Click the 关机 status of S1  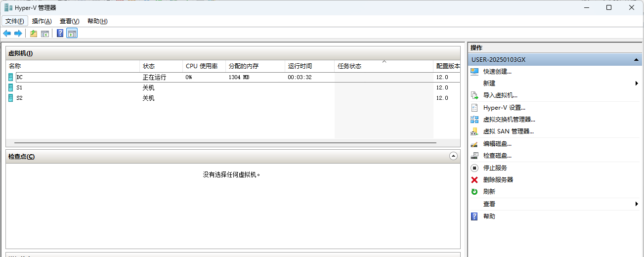(148, 87)
